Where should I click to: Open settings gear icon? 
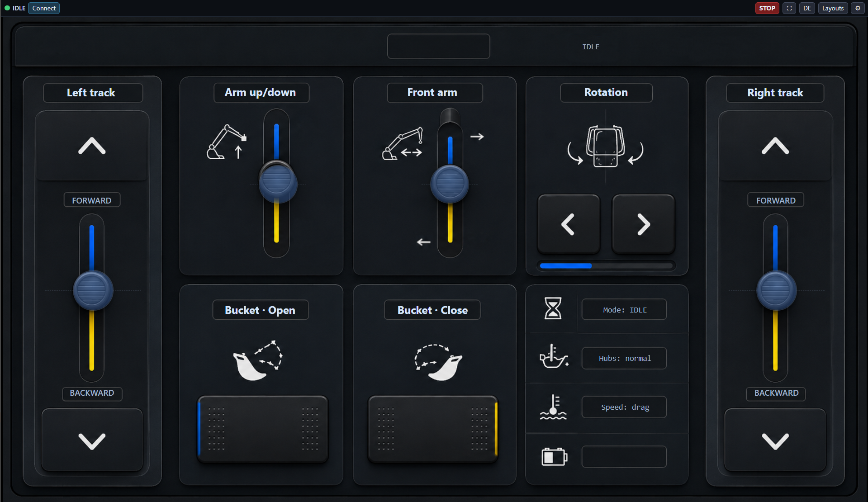(858, 8)
